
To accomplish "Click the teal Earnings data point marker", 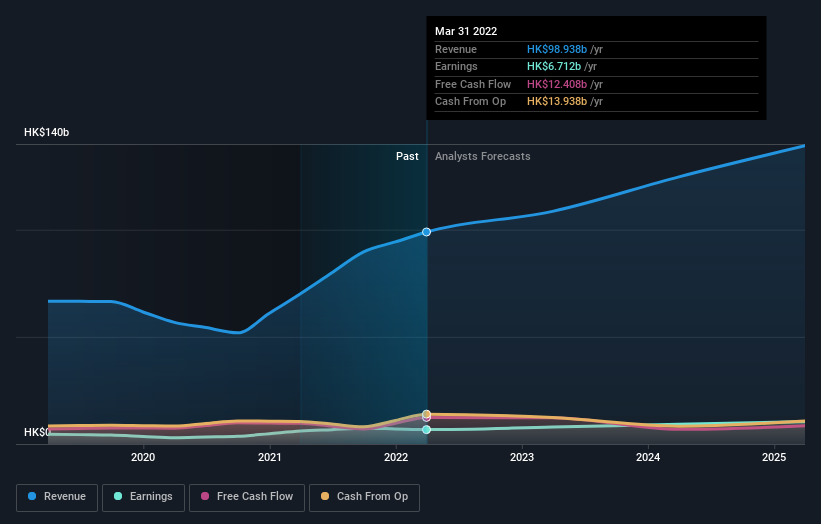I will pyautogui.click(x=427, y=430).
